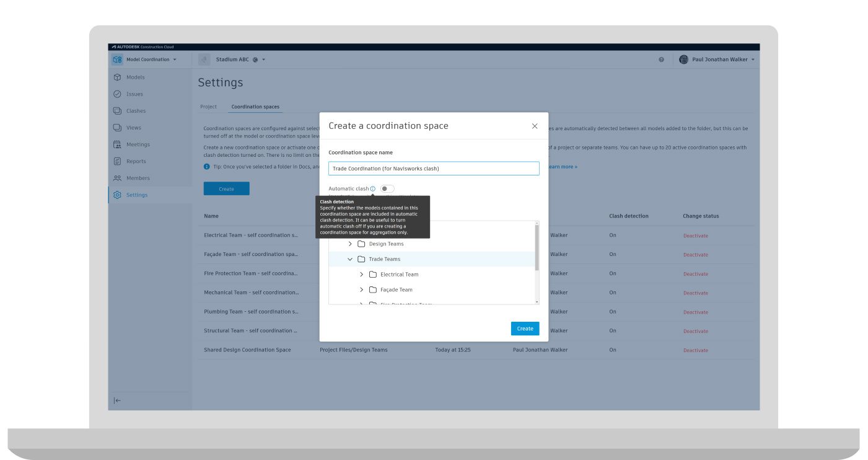The height and width of the screenshot is (460, 868).
Task: Click the blue tip info icon
Action: pyautogui.click(x=206, y=167)
